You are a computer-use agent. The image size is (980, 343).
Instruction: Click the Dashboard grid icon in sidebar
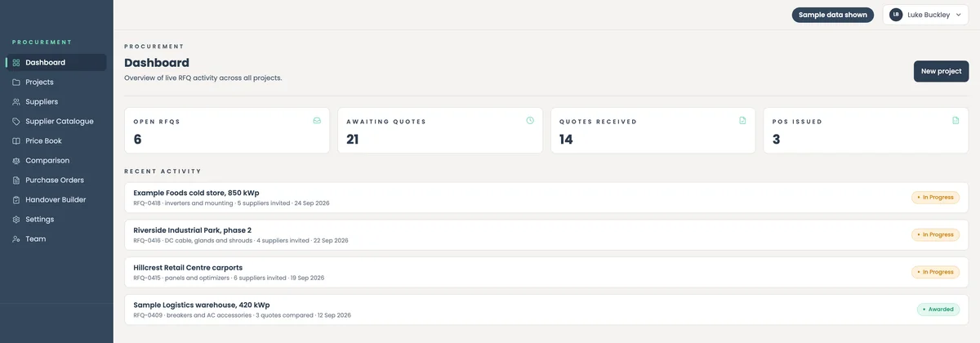16,63
